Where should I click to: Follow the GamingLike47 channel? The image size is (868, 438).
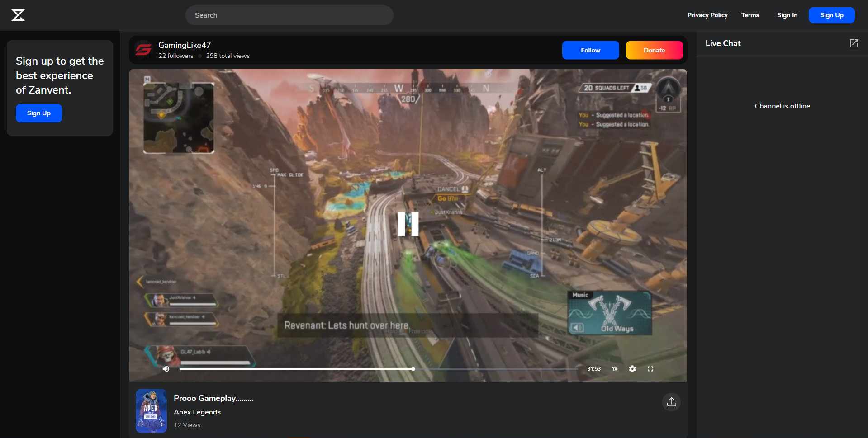(590, 50)
